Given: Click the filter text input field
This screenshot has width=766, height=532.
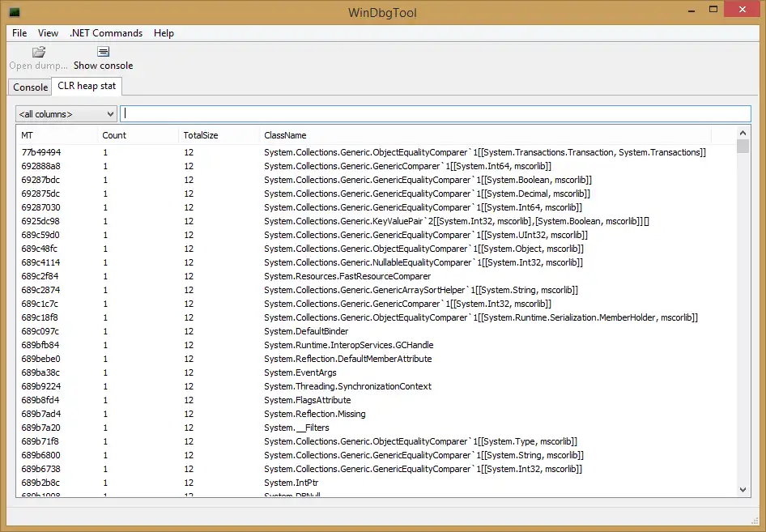Looking at the screenshot, I should pyautogui.click(x=436, y=114).
